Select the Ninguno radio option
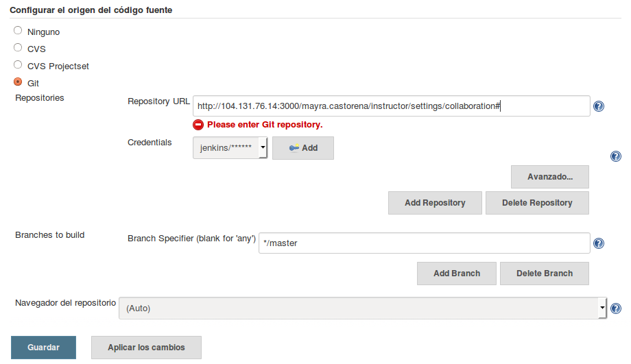Viewport: 631px width, 364px height. (x=18, y=31)
